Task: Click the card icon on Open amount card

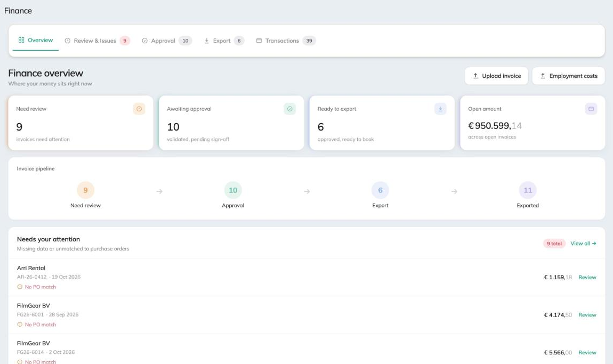Action: point(591,109)
